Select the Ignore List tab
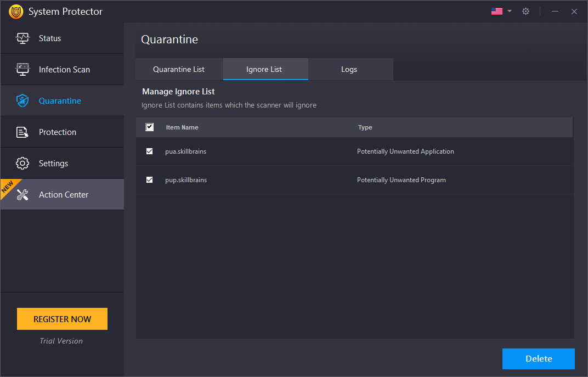The width and height of the screenshot is (588, 377). tap(265, 69)
